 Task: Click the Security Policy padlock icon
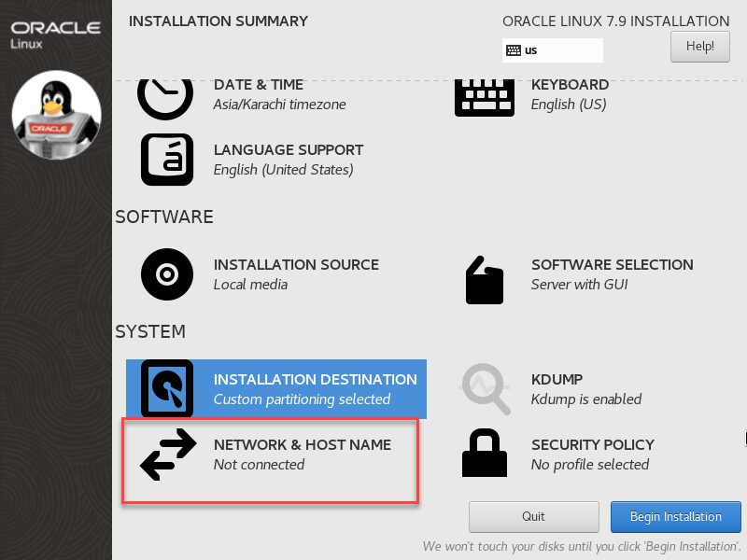[x=485, y=453]
